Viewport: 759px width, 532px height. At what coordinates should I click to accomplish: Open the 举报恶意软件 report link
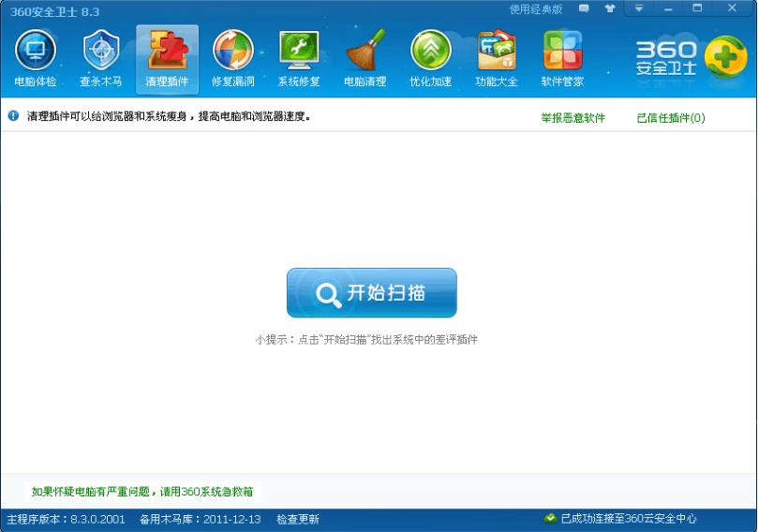(x=573, y=117)
